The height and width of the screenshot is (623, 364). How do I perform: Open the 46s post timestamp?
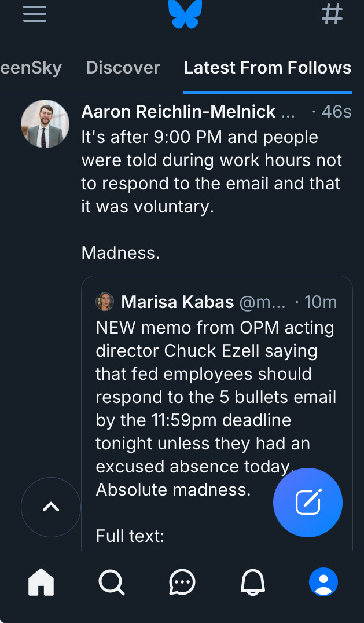335,112
